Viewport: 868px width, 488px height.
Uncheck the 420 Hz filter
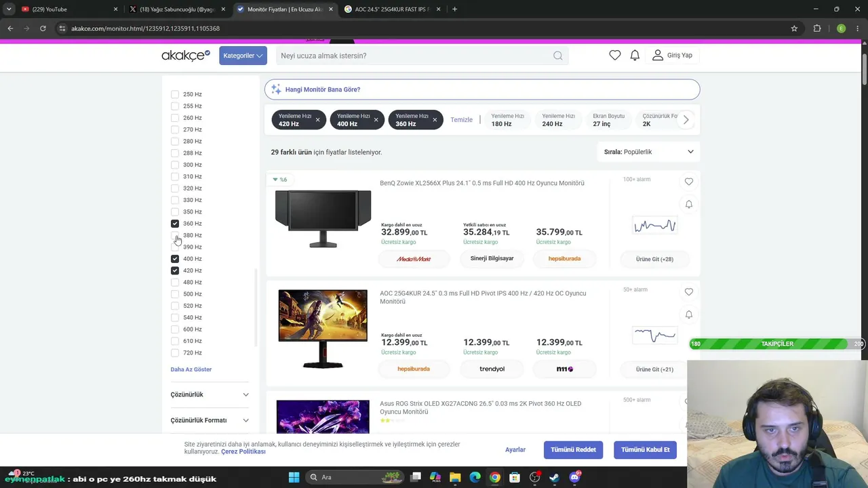(x=175, y=270)
